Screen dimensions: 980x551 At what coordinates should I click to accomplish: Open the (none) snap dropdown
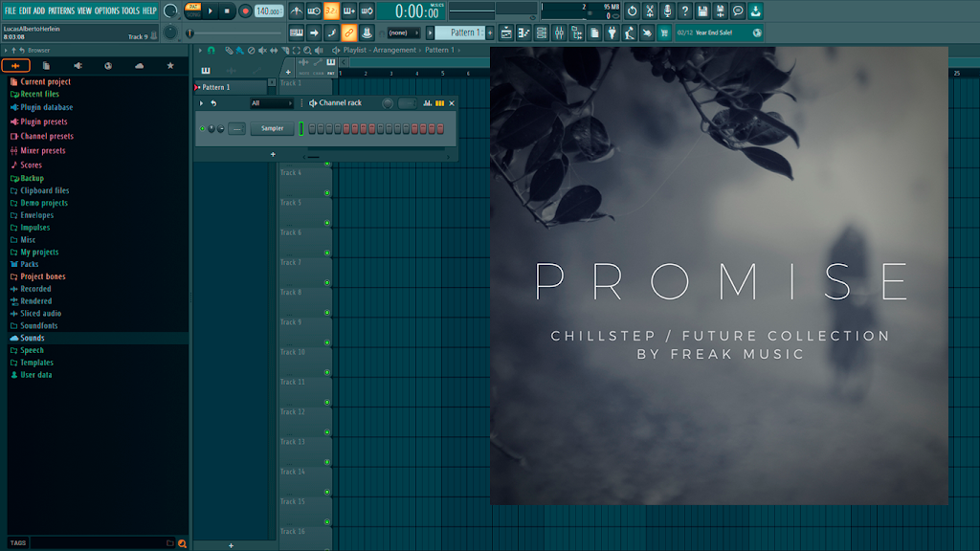403,33
